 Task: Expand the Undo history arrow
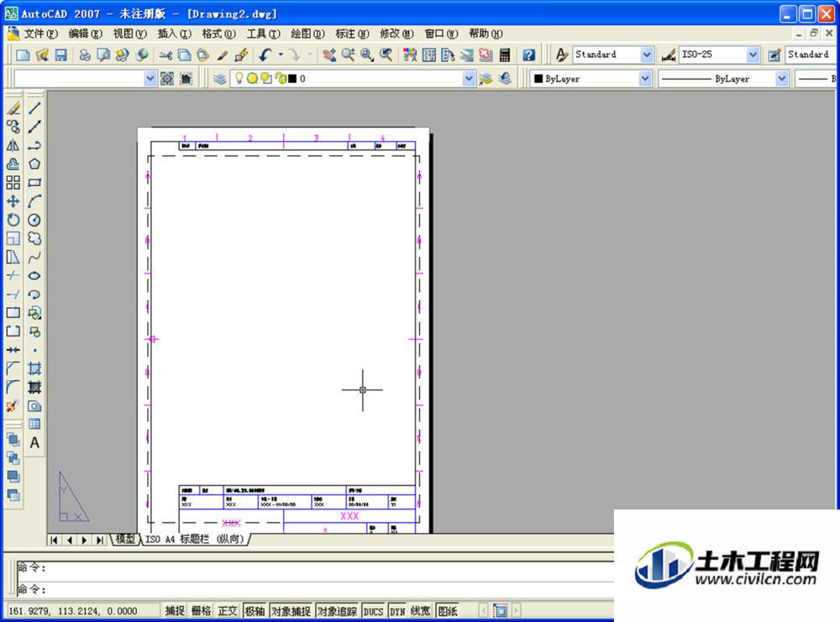coord(281,55)
